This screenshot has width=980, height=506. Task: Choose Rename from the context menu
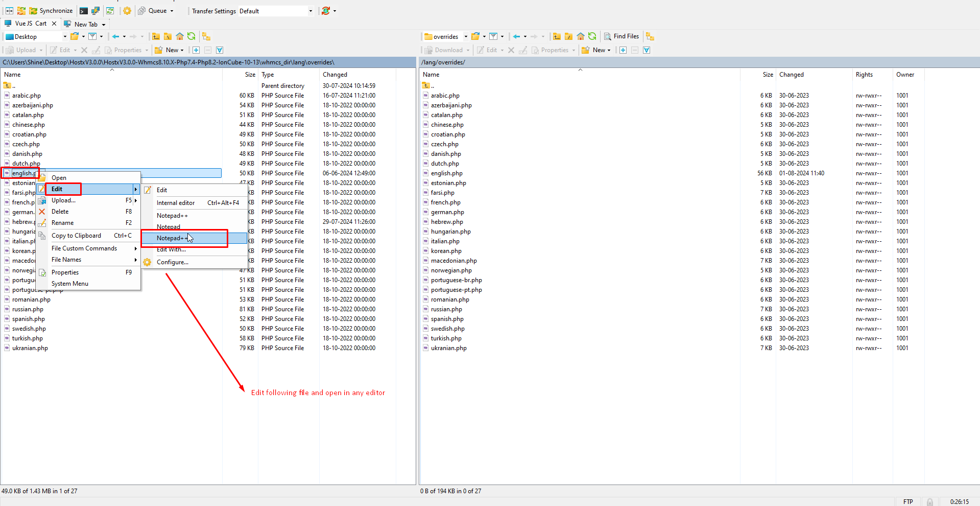(x=62, y=223)
